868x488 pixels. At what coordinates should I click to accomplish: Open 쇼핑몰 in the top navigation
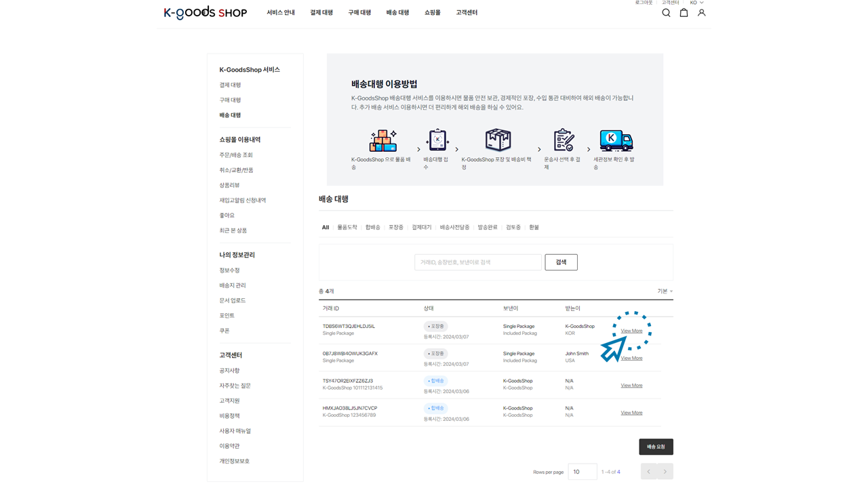point(432,13)
